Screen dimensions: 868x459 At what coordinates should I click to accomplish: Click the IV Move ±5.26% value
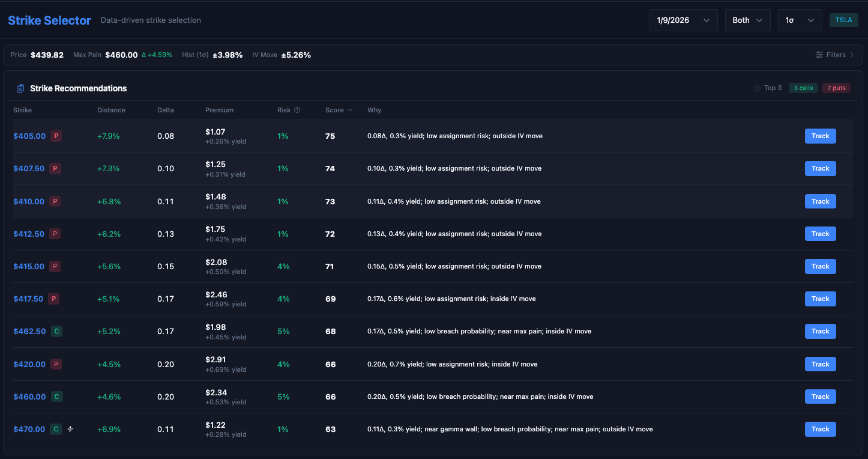coord(296,55)
